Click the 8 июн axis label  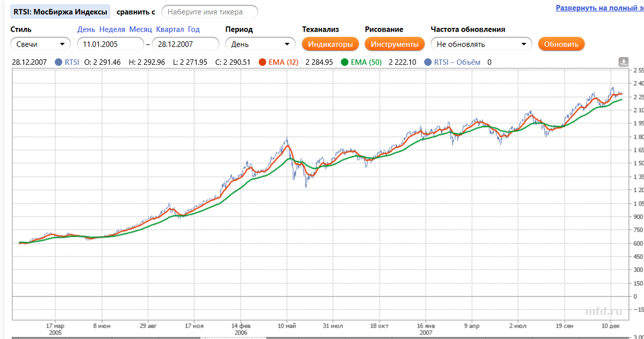click(x=102, y=326)
